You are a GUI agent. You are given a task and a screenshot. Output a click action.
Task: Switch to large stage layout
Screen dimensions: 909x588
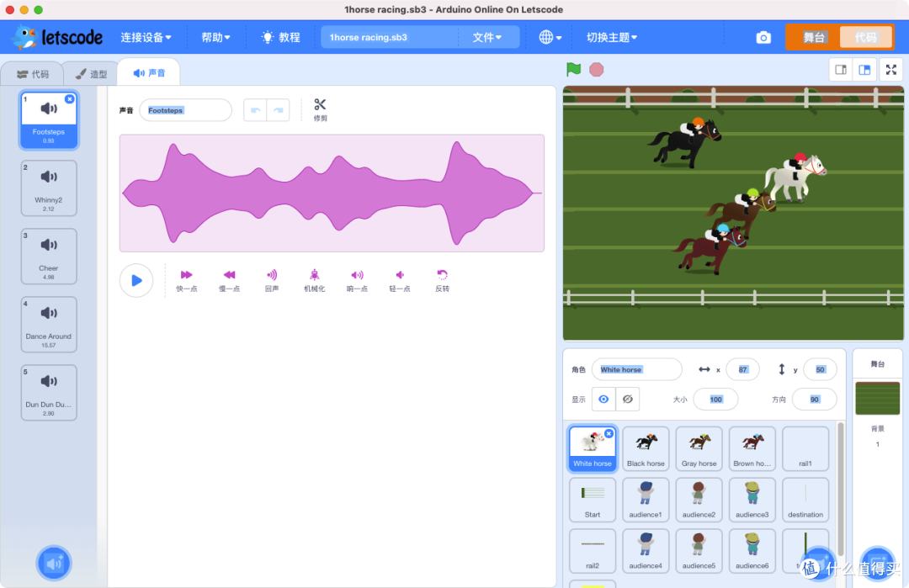[x=864, y=70]
